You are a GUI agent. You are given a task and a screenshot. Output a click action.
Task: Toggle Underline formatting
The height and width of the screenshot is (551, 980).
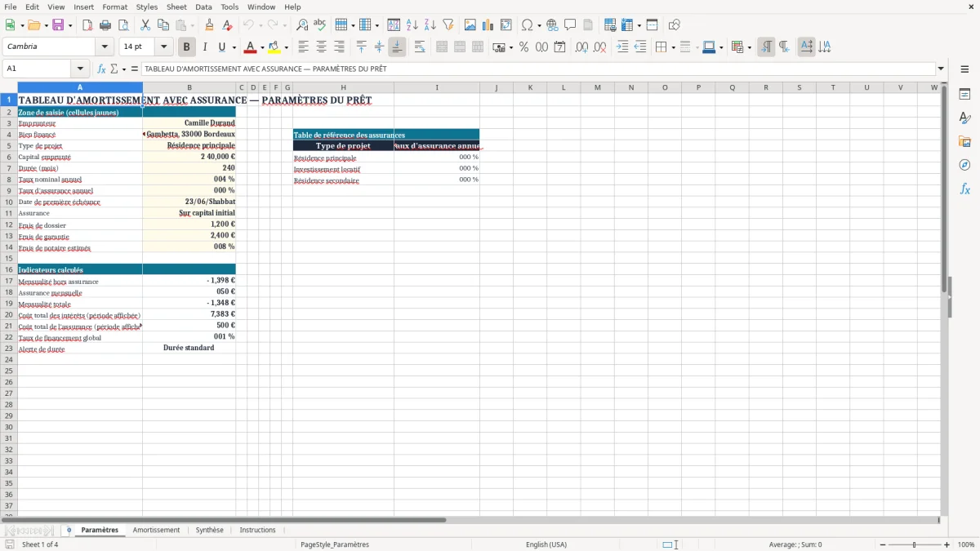[x=221, y=47]
